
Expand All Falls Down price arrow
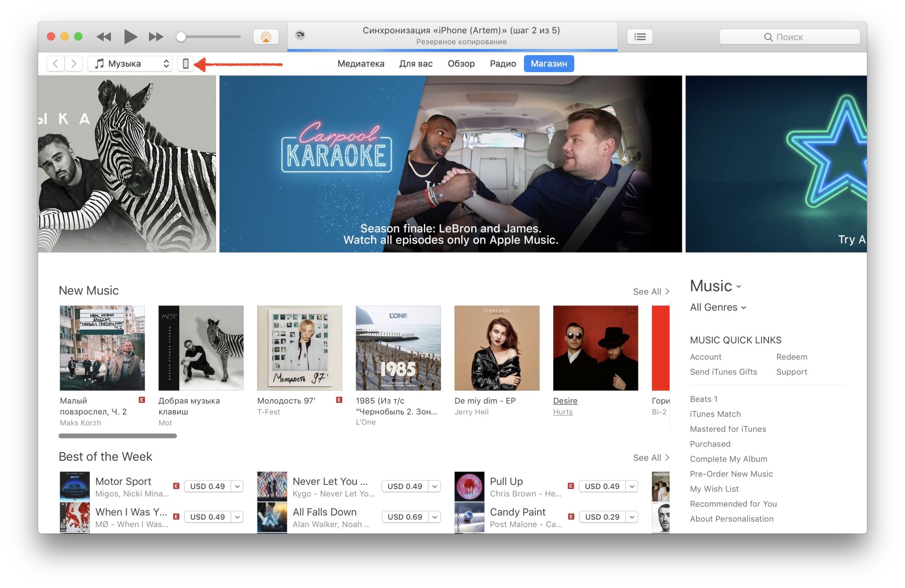click(434, 517)
